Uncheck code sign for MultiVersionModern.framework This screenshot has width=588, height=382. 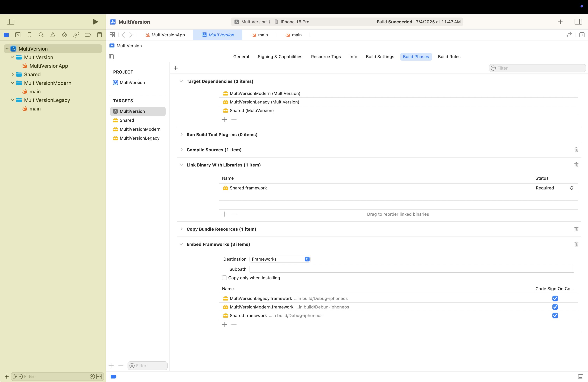[x=555, y=307]
